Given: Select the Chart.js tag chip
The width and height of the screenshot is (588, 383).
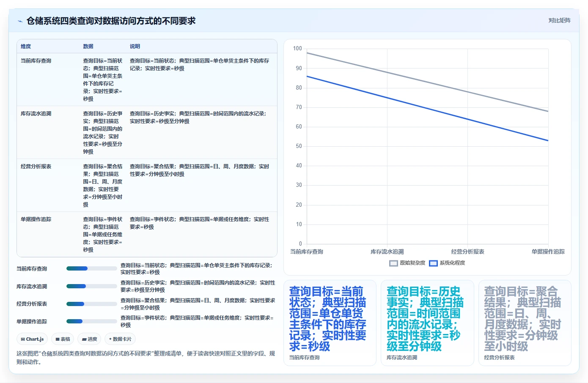Looking at the screenshot, I should (32, 339).
